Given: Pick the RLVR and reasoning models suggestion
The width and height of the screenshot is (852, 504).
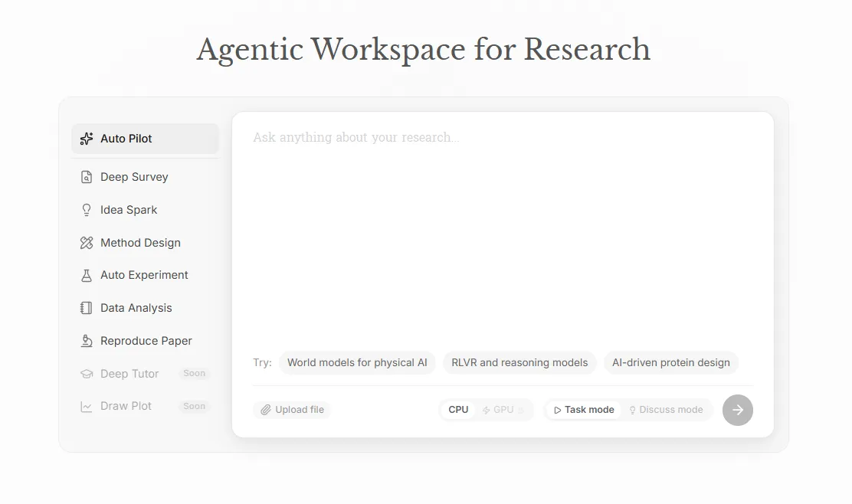Looking at the screenshot, I should [x=519, y=363].
